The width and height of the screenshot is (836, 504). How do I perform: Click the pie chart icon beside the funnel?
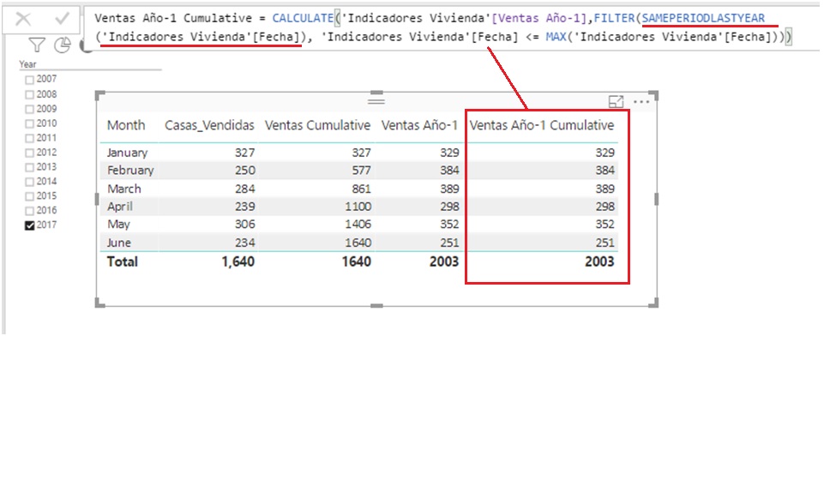(63, 45)
